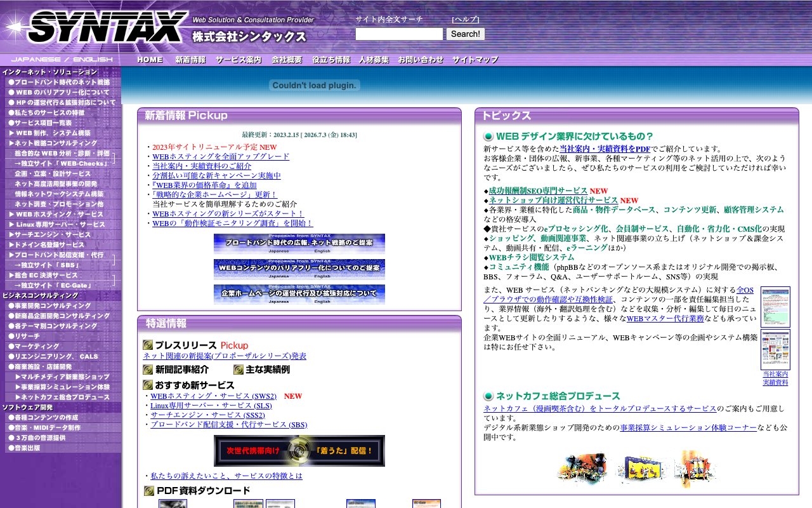Image resolution: width=812 pixels, height=508 pixels.
Task: Open WEBマスター代行業務 link in topics
Action: point(665,318)
